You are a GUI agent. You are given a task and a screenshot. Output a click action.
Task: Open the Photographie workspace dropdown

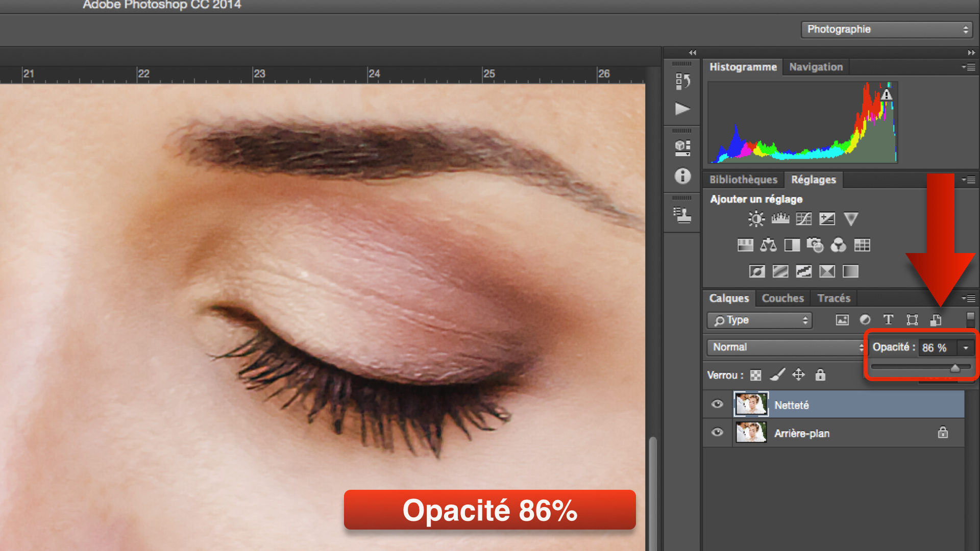coord(887,30)
